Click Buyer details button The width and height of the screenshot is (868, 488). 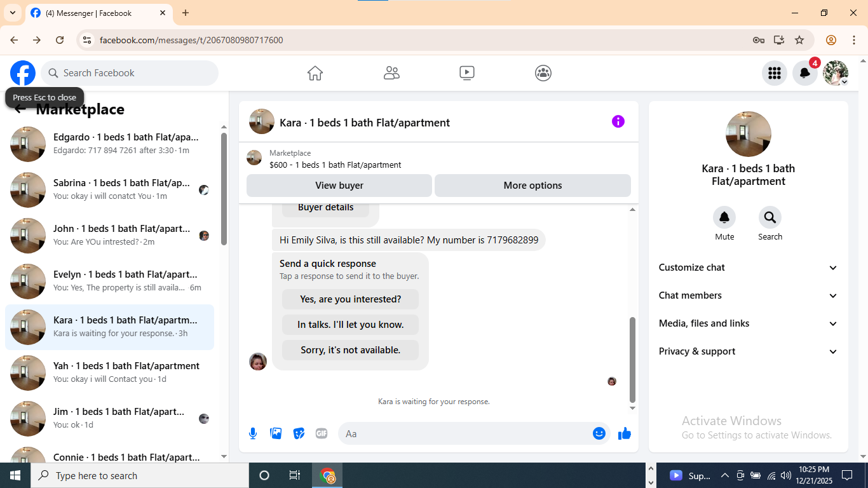pyautogui.click(x=325, y=207)
